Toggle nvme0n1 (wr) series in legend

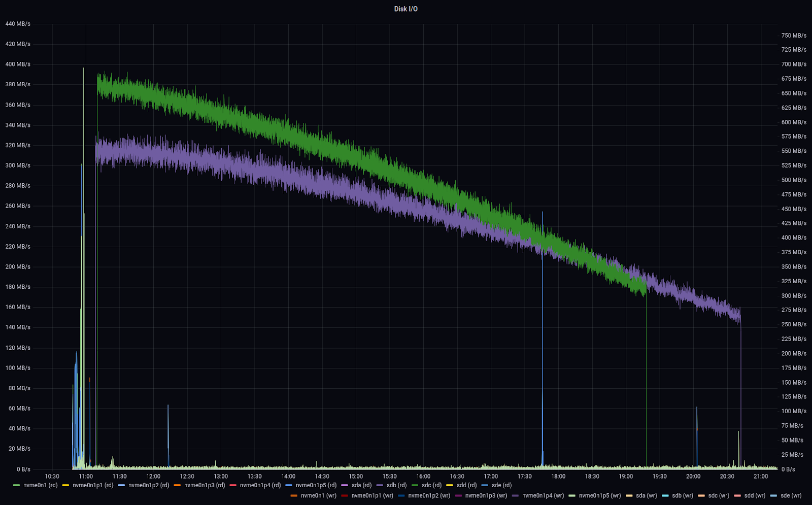pos(318,495)
